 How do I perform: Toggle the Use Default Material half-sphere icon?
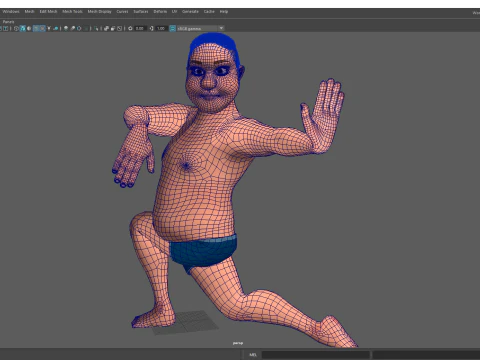tap(29, 29)
